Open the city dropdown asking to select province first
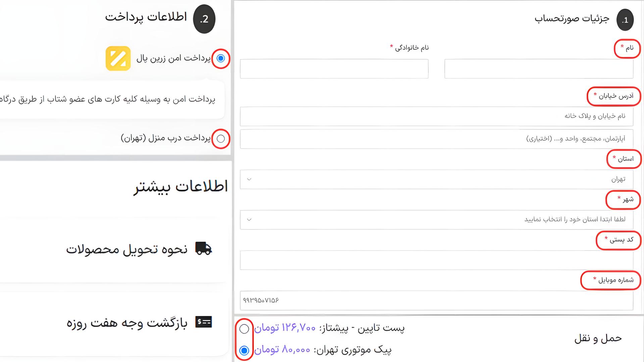644x362 pixels. [437, 220]
